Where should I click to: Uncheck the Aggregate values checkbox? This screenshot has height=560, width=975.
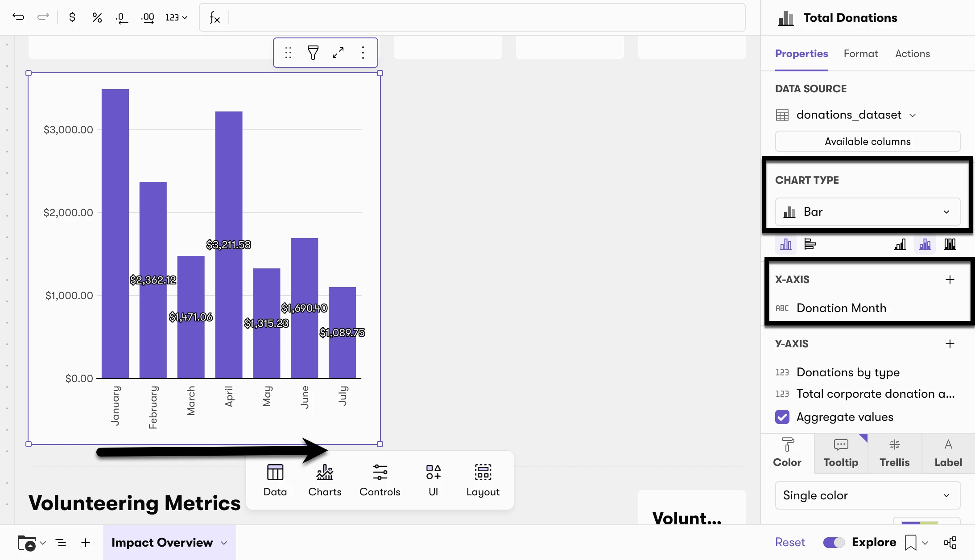pyautogui.click(x=782, y=417)
